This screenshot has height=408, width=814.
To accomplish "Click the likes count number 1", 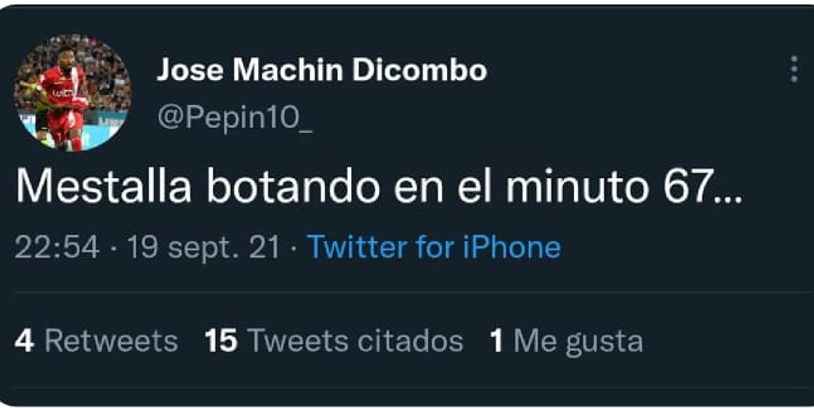I will tap(496, 341).
